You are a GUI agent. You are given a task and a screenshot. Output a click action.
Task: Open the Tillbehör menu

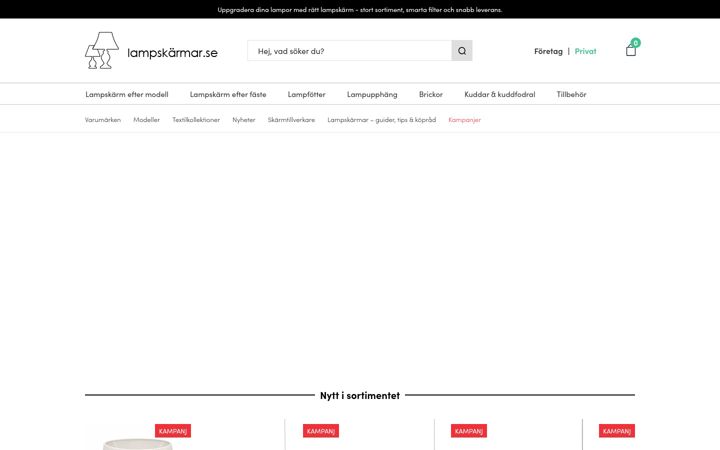click(x=571, y=95)
